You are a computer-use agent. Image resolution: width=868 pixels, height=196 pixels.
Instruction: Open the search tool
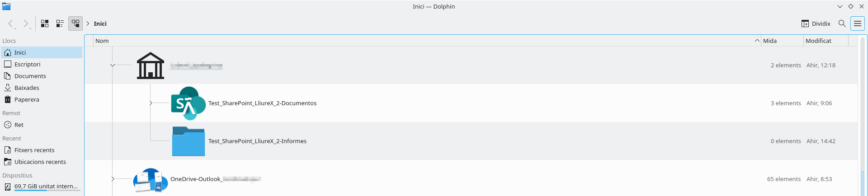point(842,23)
